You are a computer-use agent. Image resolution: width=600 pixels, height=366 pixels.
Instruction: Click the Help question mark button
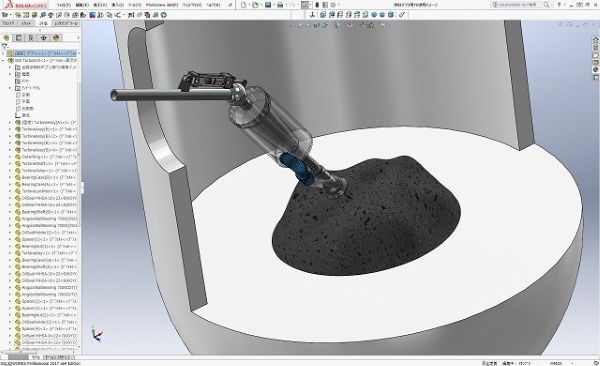pyautogui.click(x=559, y=5)
